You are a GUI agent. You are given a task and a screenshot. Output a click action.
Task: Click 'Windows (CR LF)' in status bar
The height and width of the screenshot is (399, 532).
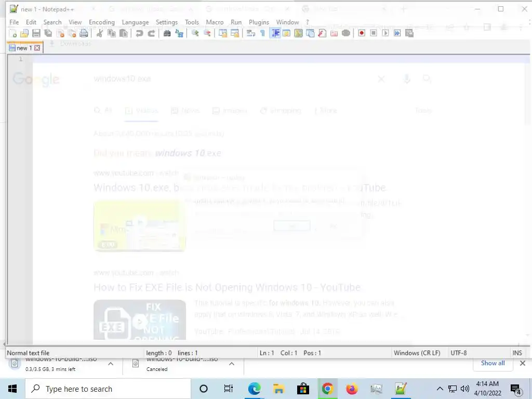tap(417, 353)
